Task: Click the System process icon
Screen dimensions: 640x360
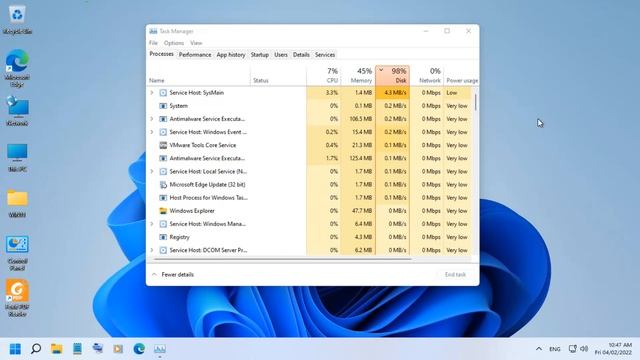Action: (x=163, y=106)
